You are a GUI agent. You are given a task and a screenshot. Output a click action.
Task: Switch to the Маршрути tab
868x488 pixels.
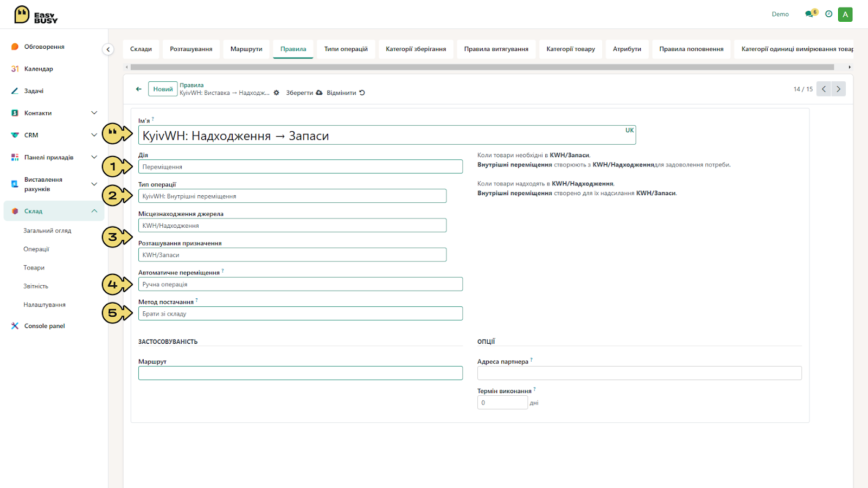pos(246,49)
